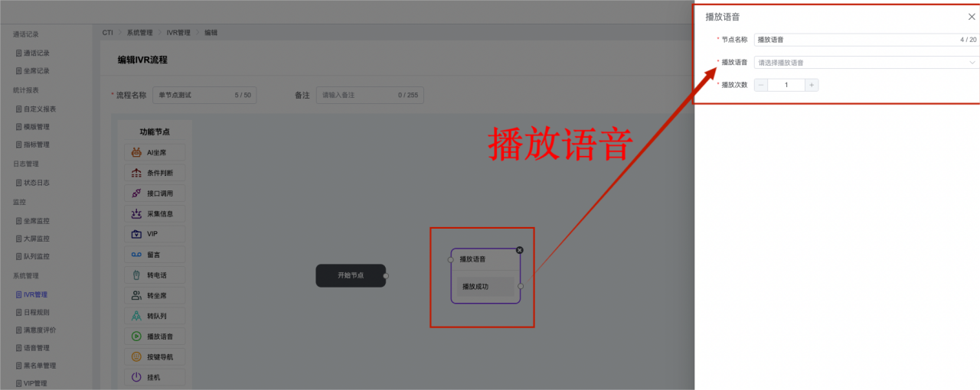
Task: Increase 播放次数 with the plus button
Action: [x=812, y=85]
